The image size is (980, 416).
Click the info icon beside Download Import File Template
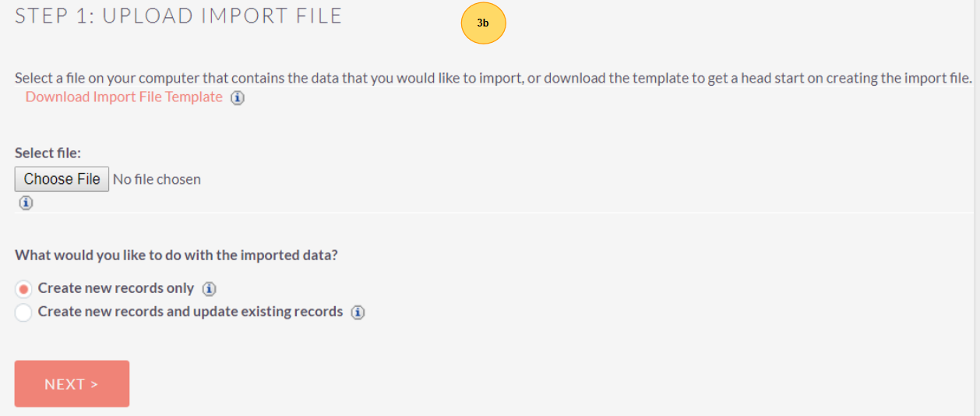tap(238, 98)
